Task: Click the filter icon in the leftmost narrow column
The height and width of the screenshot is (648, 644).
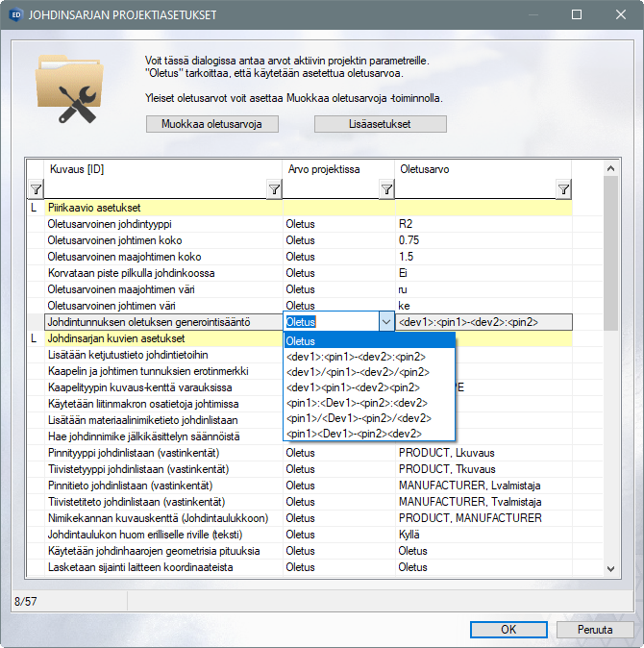Action: 35,189
